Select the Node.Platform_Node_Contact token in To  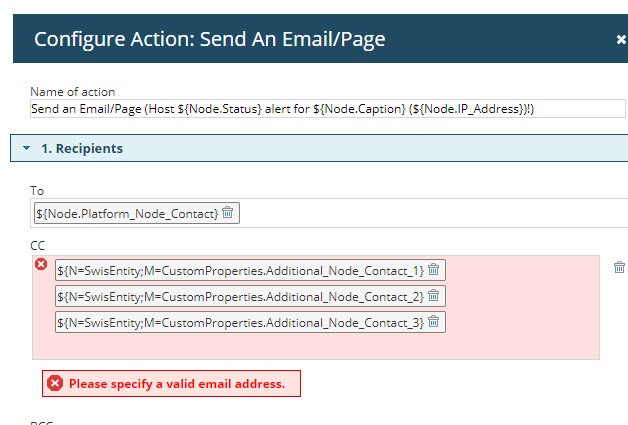(x=127, y=213)
